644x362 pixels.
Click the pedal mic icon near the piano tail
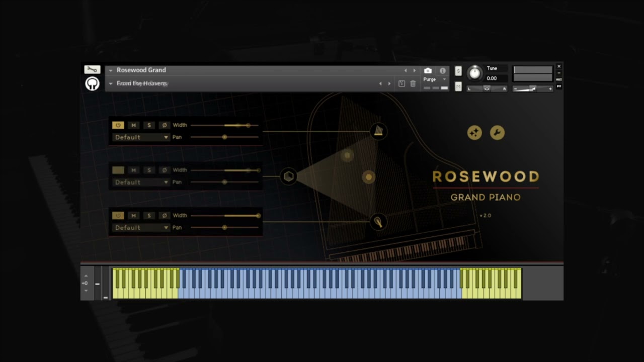pyautogui.click(x=379, y=222)
